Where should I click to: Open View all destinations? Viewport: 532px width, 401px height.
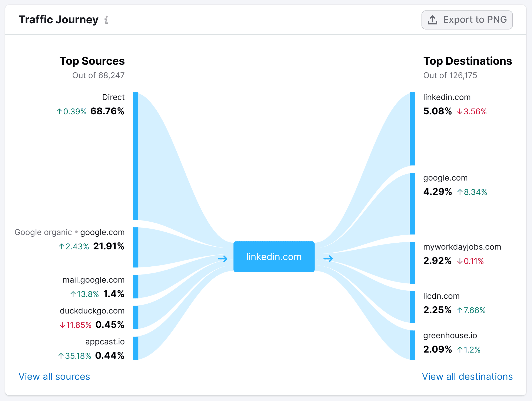click(x=468, y=376)
